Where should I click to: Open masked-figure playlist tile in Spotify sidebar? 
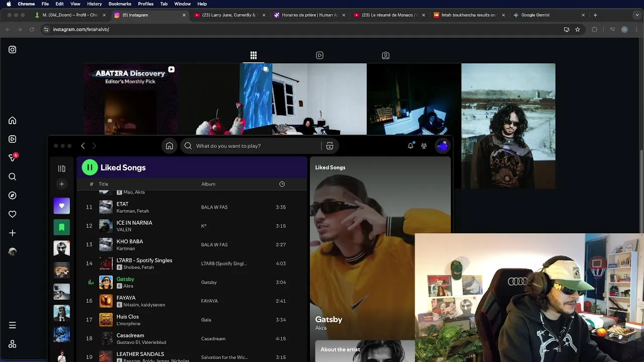click(x=62, y=248)
